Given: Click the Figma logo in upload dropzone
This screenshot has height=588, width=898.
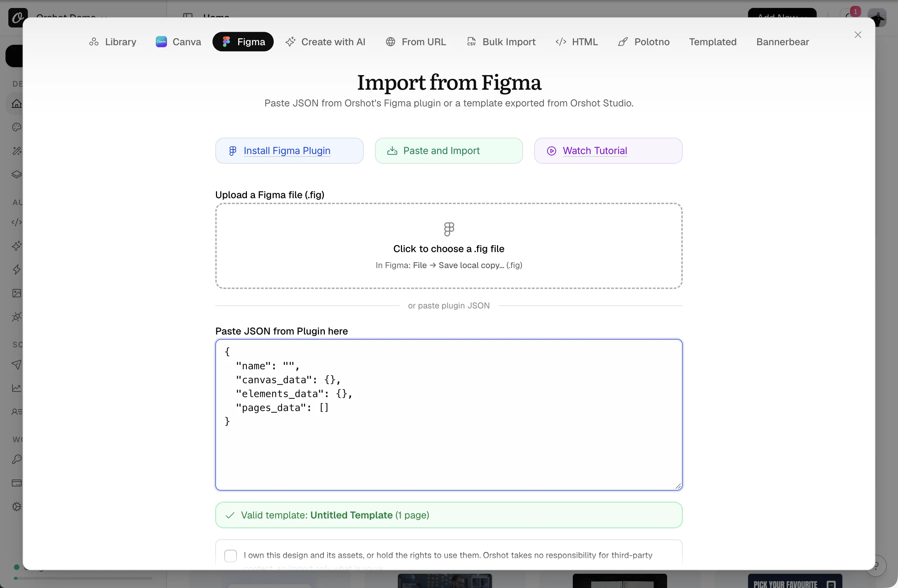Looking at the screenshot, I should pyautogui.click(x=449, y=229).
